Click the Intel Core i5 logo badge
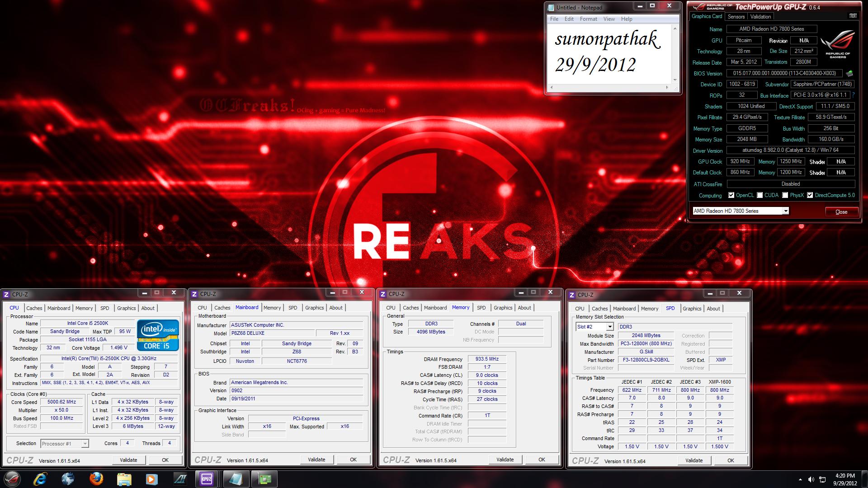 point(158,335)
